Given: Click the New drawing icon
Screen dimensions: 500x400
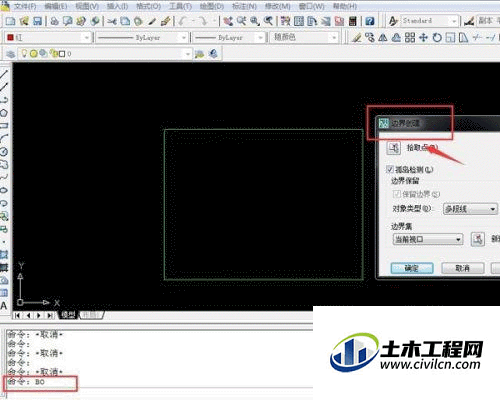Looking at the screenshot, I should (x=10, y=21).
